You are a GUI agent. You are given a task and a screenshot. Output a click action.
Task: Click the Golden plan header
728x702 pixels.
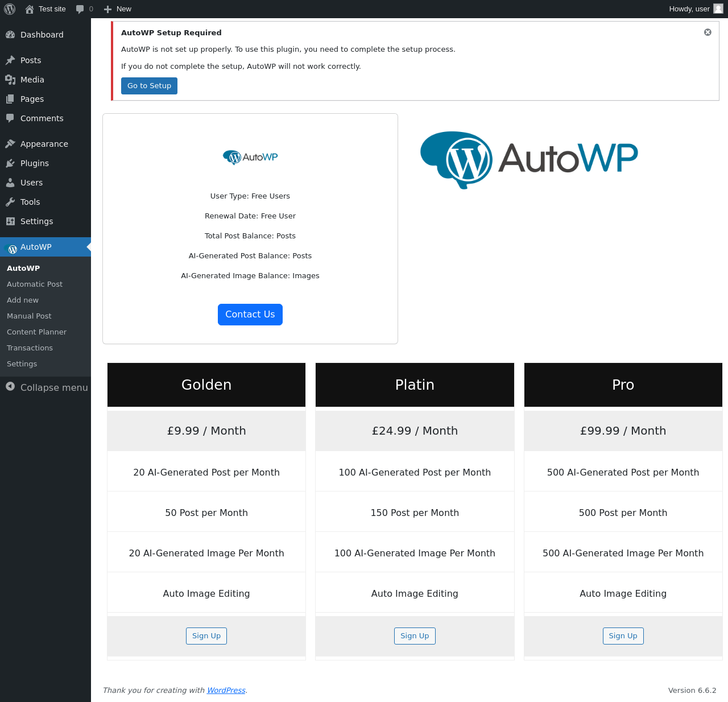click(206, 385)
